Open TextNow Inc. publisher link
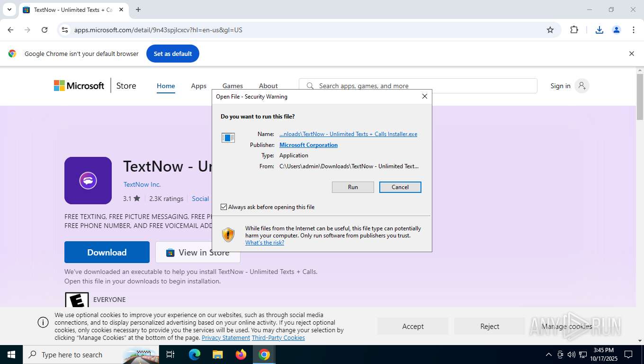Image resolution: width=644 pixels, height=364 pixels. click(142, 184)
